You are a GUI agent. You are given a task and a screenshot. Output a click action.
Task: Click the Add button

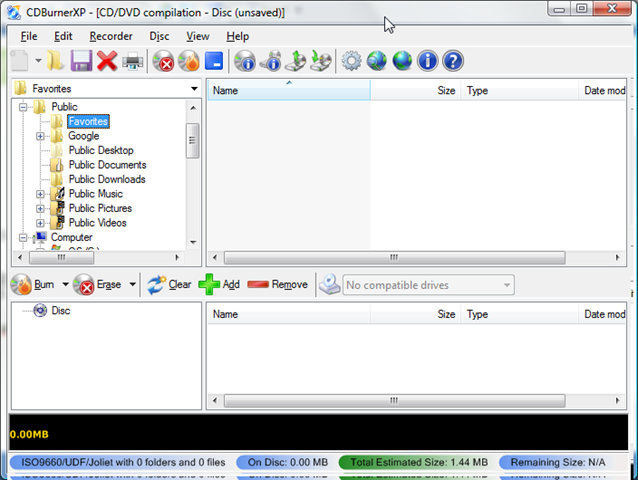pos(220,285)
